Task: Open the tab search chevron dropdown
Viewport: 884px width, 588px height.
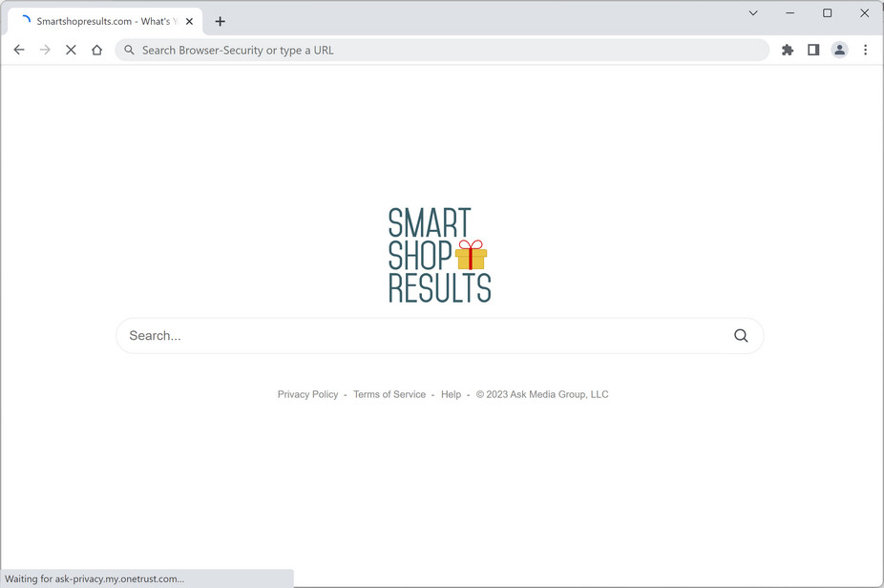Action: coord(752,13)
